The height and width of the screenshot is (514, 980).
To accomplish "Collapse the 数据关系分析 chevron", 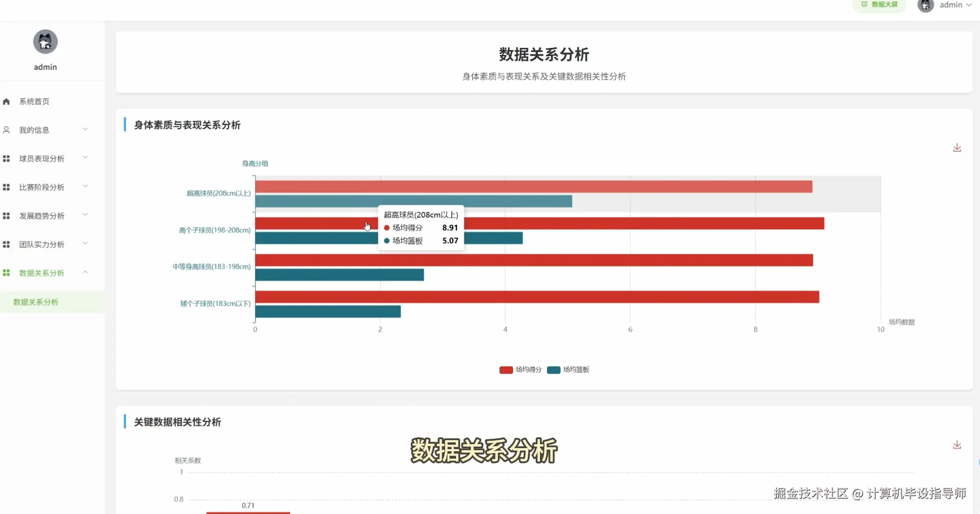I will point(85,272).
